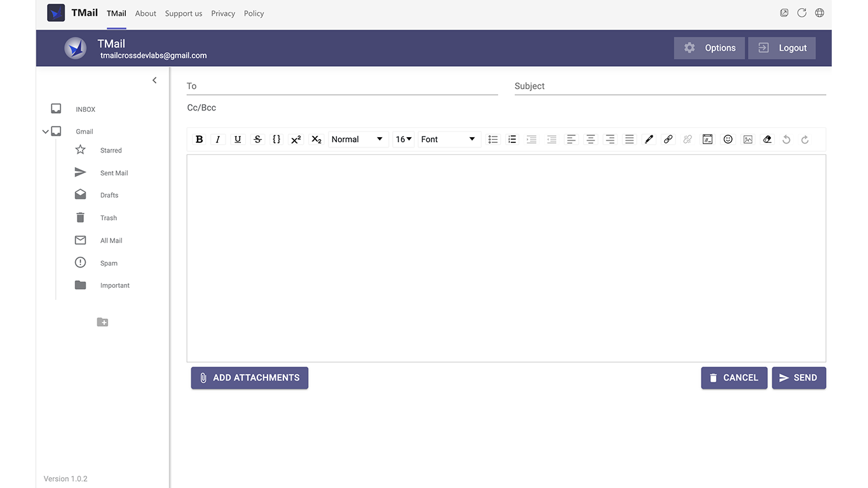Open the Support us page

pyautogui.click(x=184, y=13)
